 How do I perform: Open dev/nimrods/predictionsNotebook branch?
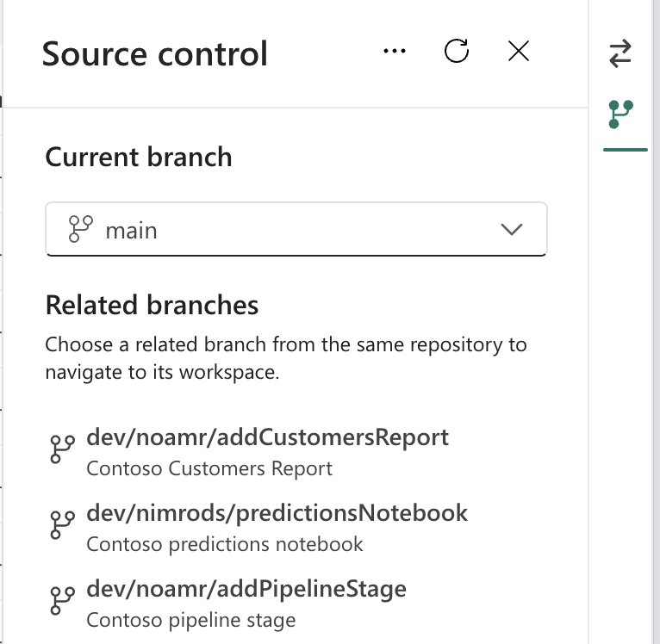[277, 513]
